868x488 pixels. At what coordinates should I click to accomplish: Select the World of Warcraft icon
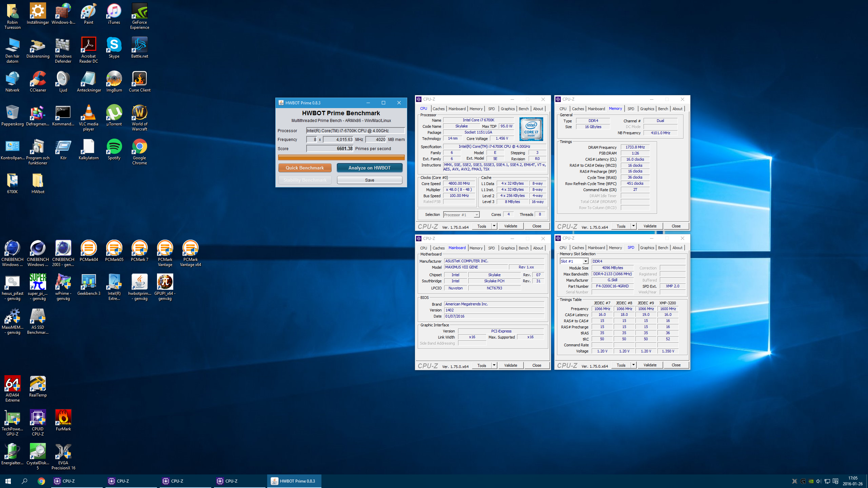pyautogui.click(x=139, y=118)
